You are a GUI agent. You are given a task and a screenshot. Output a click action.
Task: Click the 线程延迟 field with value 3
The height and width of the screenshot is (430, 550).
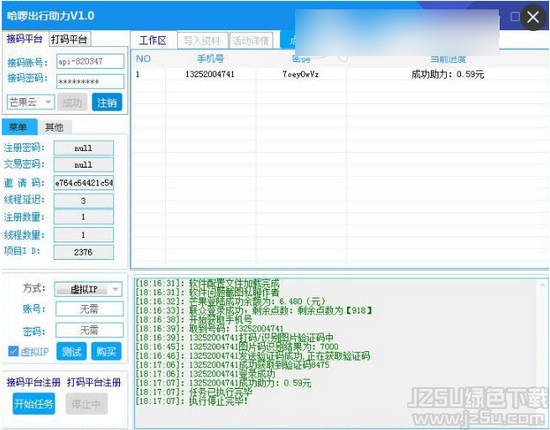click(x=83, y=201)
